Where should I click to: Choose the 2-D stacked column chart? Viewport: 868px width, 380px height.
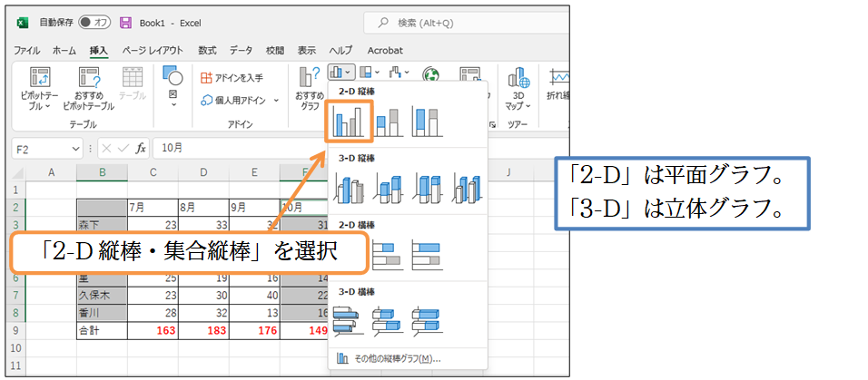(x=389, y=121)
